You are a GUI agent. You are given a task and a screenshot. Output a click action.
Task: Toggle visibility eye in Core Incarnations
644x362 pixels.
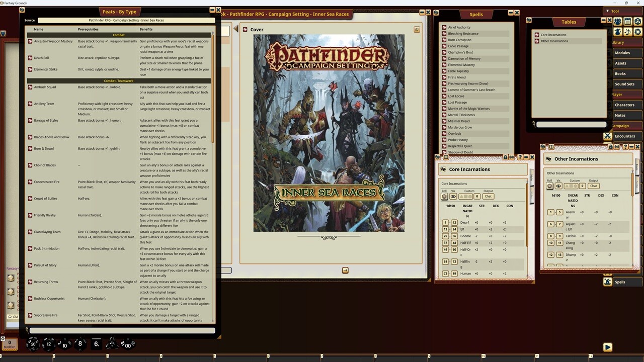coord(453,197)
